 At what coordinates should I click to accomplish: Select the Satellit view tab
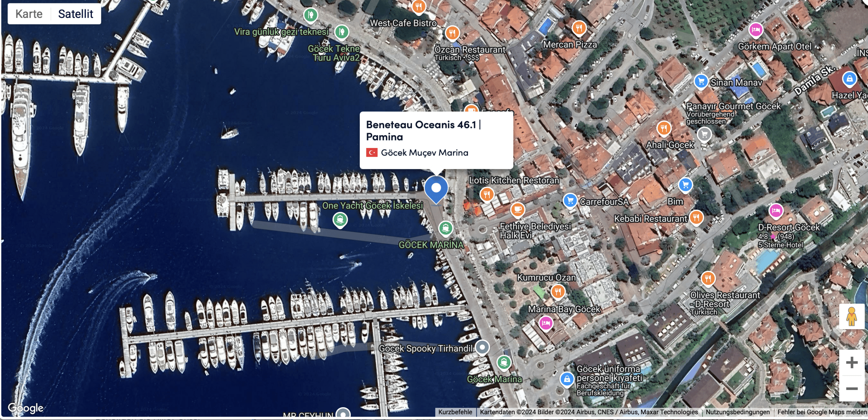tap(76, 14)
